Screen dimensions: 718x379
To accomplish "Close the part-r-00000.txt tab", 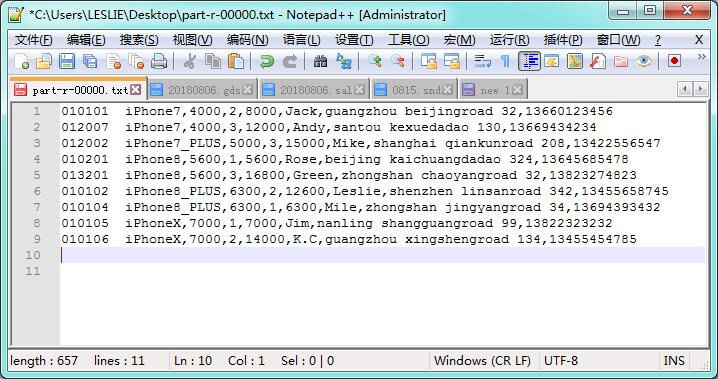I will tap(136, 90).
